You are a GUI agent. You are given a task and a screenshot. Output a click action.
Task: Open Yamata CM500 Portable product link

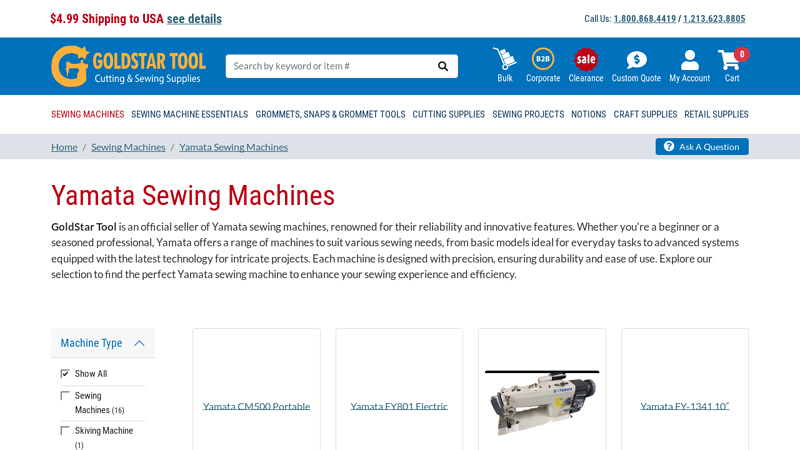tap(256, 406)
